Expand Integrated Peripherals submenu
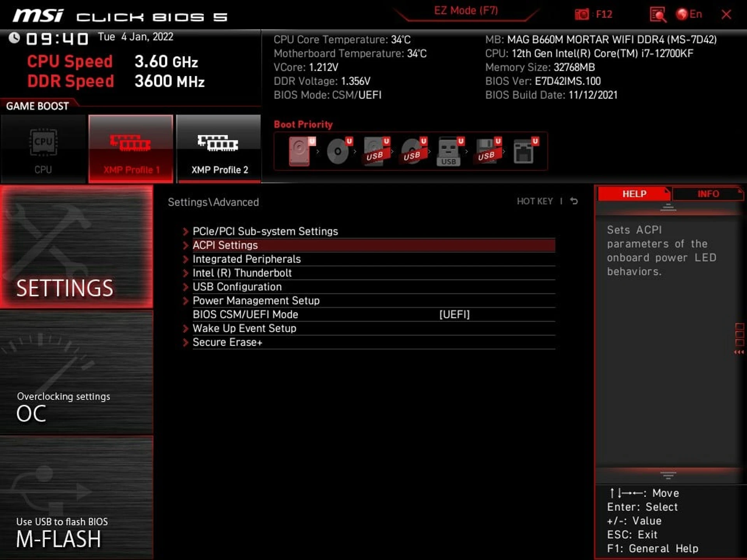This screenshot has width=747, height=560. (373, 259)
